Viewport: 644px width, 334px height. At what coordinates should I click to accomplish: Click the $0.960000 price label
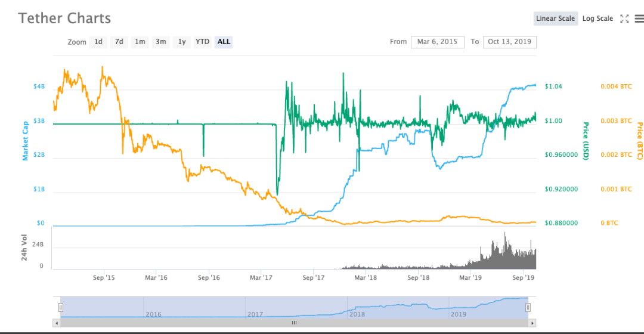click(x=562, y=155)
